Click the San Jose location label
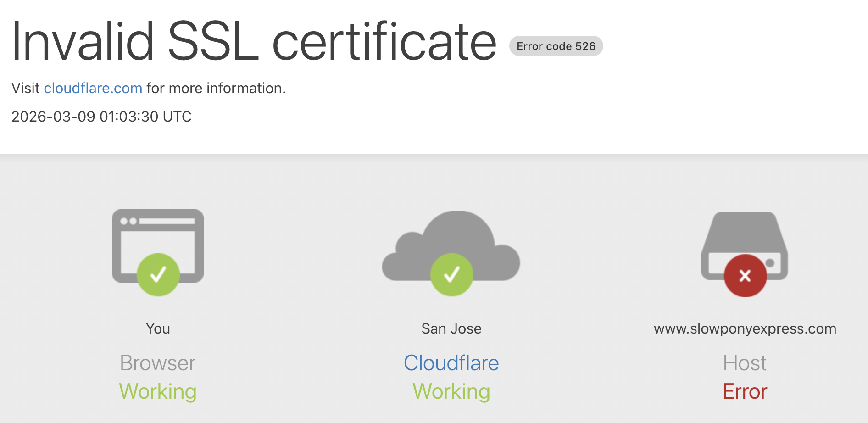The width and height of the screenshot is (868, 423). click(451, 328)
